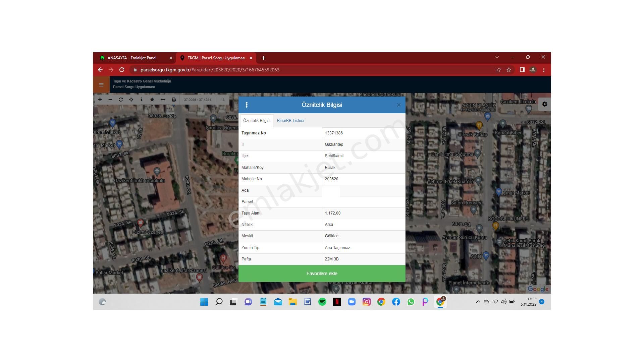The image size is (644, 362).
Task: Click the KOÇOĞLU KÜNEFE pin
Action: tap(495, 226)
